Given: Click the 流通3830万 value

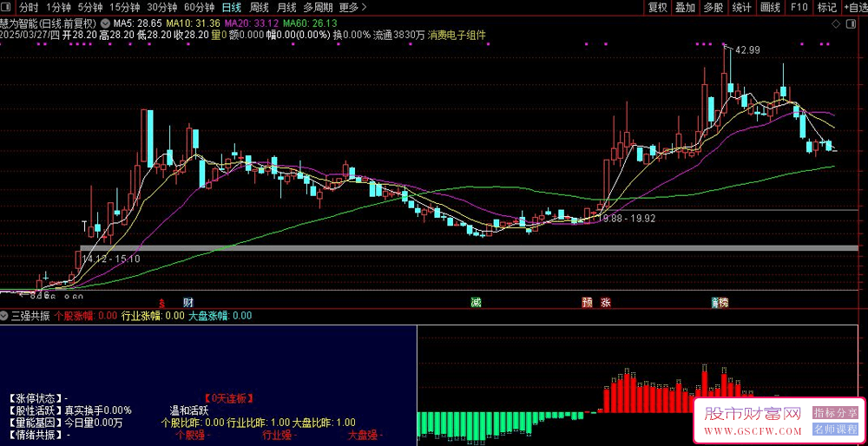Looking at the screenshot, I should coord(398,35).
